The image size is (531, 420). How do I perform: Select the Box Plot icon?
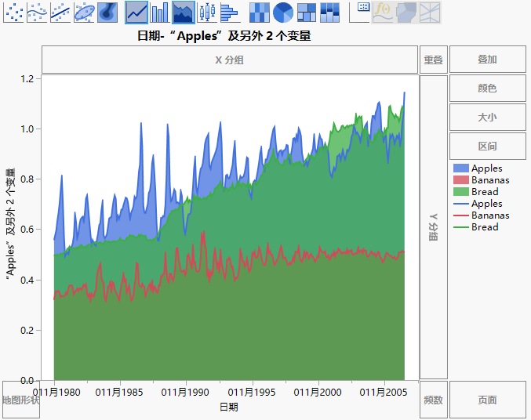(x=207, y=12)
